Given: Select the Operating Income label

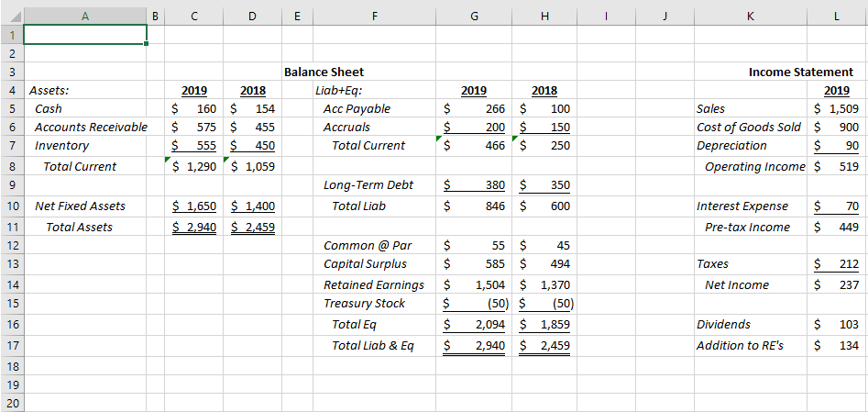Looking at the screenshot, I should click(755, 166).
